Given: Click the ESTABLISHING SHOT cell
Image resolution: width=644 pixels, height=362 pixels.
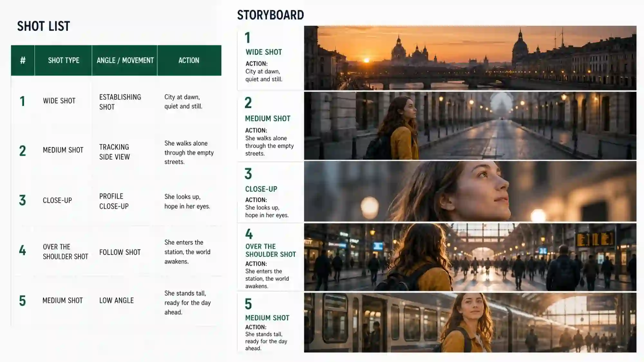Looking at the screenshot, I should (x=120, y=102).
